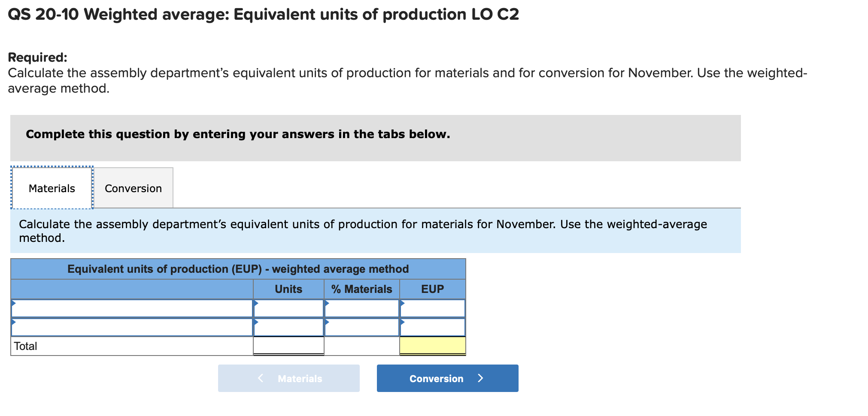Click the left chevron on Materials button
Viewport: 868px width, 416px height.
point(260,378)
